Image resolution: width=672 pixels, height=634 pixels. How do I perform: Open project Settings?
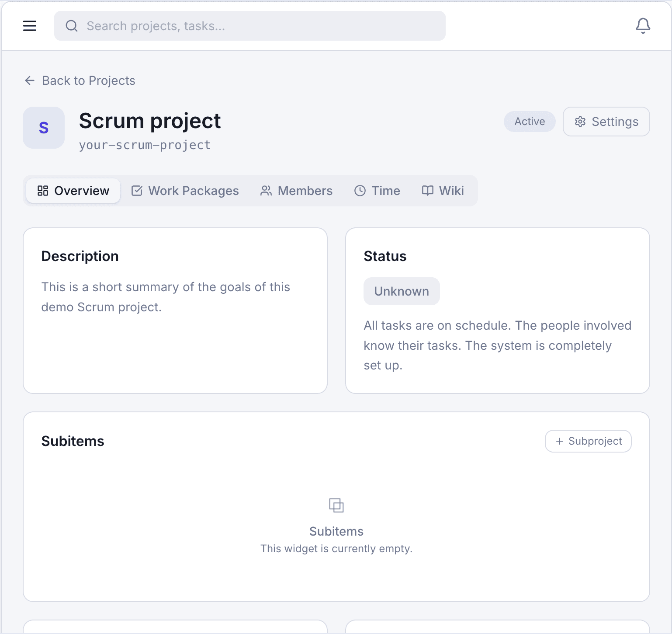click(x=606, y=122)
